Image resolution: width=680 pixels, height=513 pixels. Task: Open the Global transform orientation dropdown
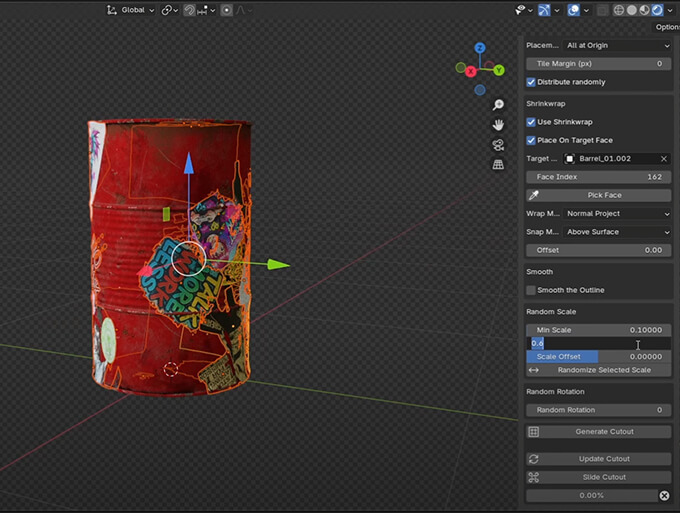tap(131, 10)
